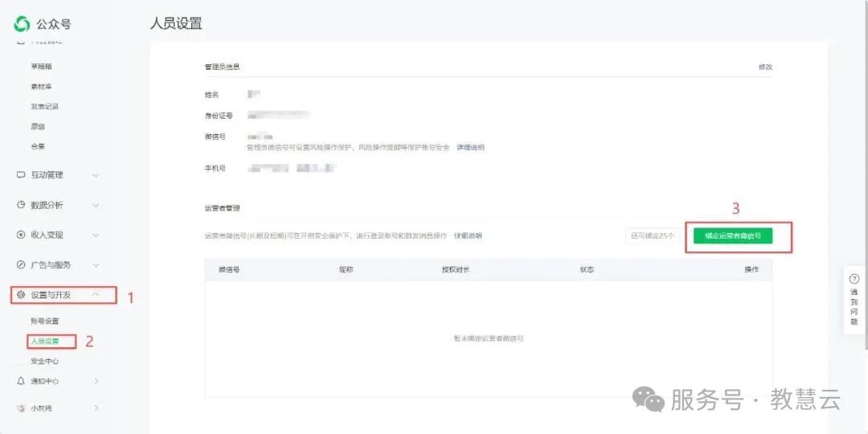Click the 遇到问题 help text
The width and height of the screenshot is (868, 434).
(x=854, y=306)
